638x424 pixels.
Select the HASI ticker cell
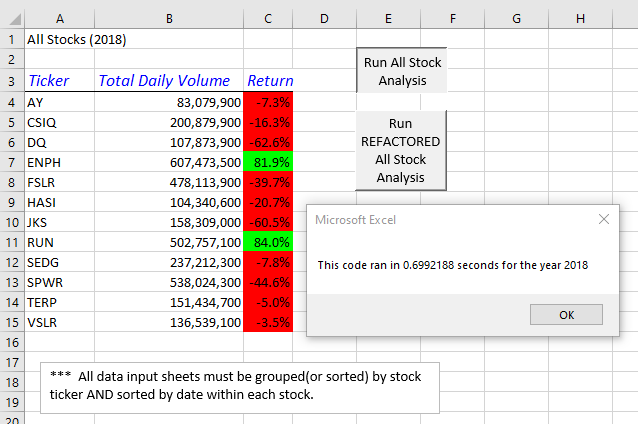click(59, 202)
